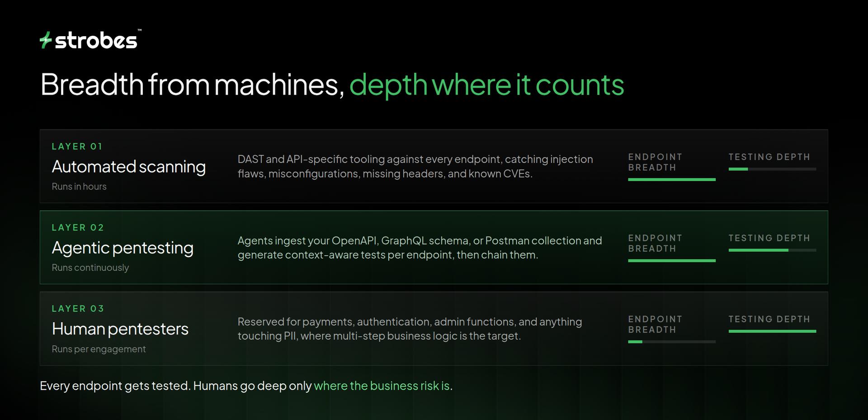Click the Testing Depth bar for Human pentesters
Image resolution: width=868 pixels, height=420 pixels.
pyautogui.click(x=772, y=331)
